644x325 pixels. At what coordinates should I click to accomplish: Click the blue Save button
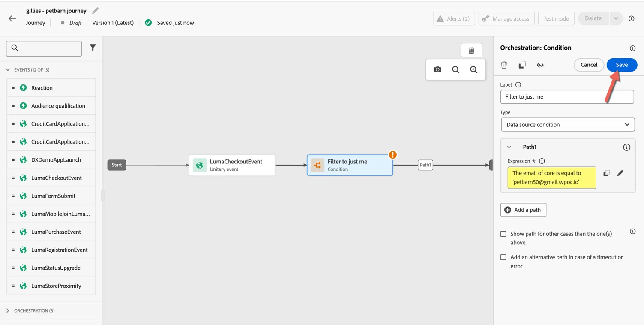pyautogui.click(x=622, y=65)
